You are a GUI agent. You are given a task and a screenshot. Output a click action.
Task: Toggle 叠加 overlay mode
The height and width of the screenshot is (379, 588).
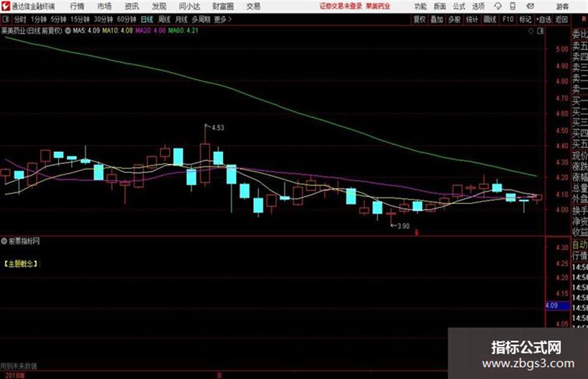coord(437,19)
